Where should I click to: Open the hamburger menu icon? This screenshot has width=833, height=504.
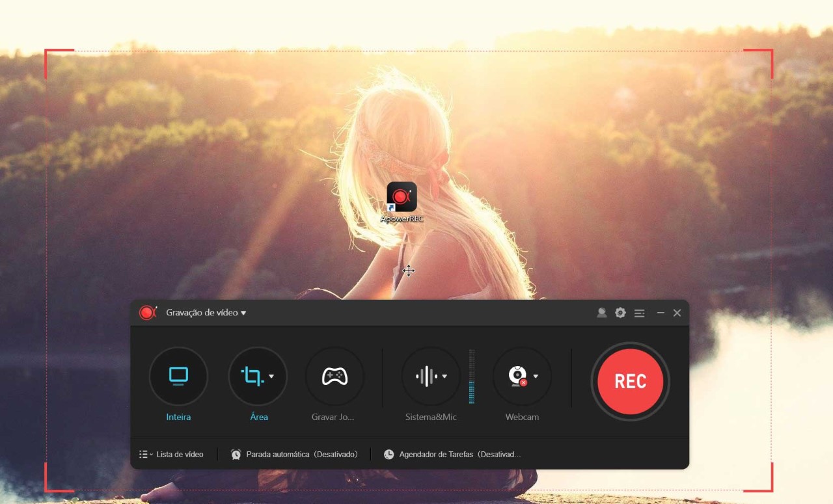coord(640,313)
